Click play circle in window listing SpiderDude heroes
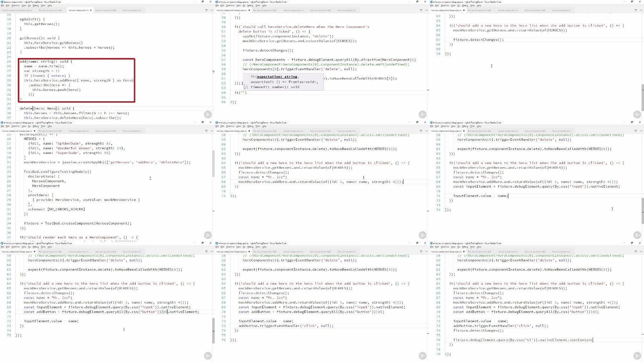The width and height of the screenshot is (644, 362). [208, 235]
